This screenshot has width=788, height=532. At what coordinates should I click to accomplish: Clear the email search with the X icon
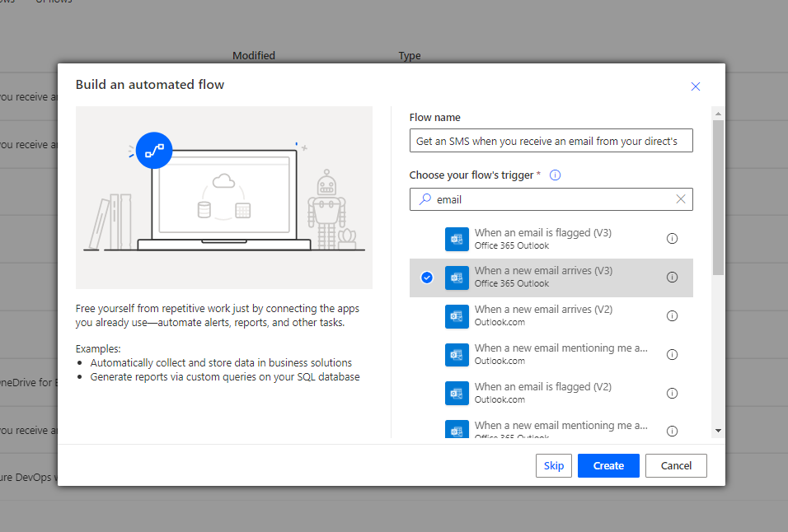(681, 199)
